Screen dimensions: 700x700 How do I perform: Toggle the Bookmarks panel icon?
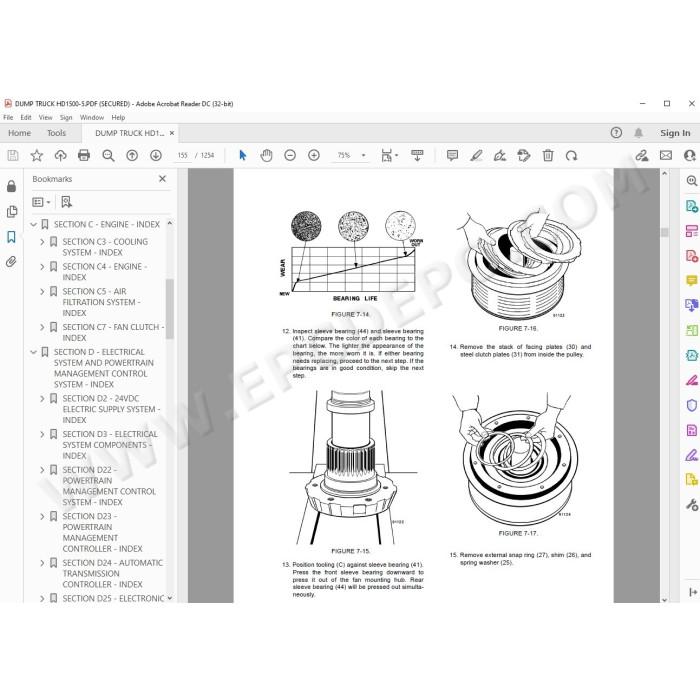tap(12, 237)
